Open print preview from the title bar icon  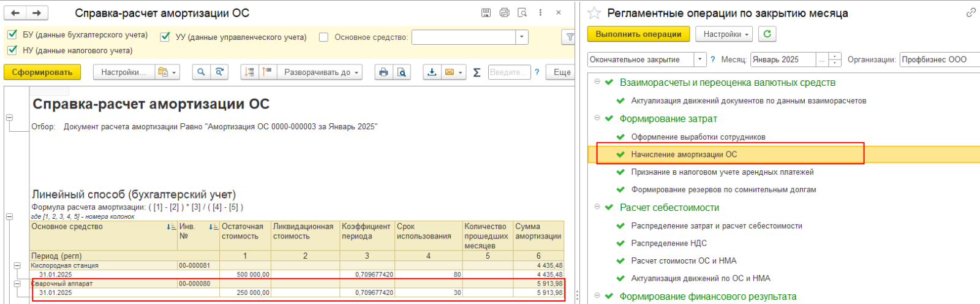tap(522, 13)
